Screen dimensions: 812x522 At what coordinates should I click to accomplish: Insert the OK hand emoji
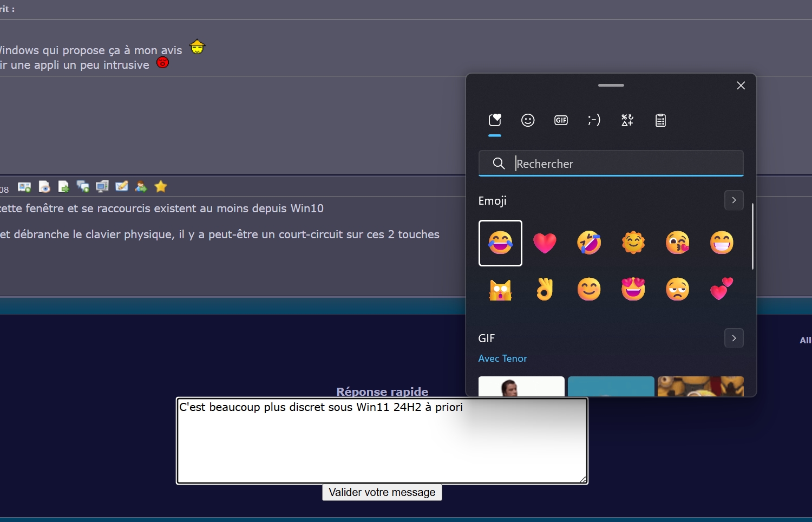pos(545,290)
